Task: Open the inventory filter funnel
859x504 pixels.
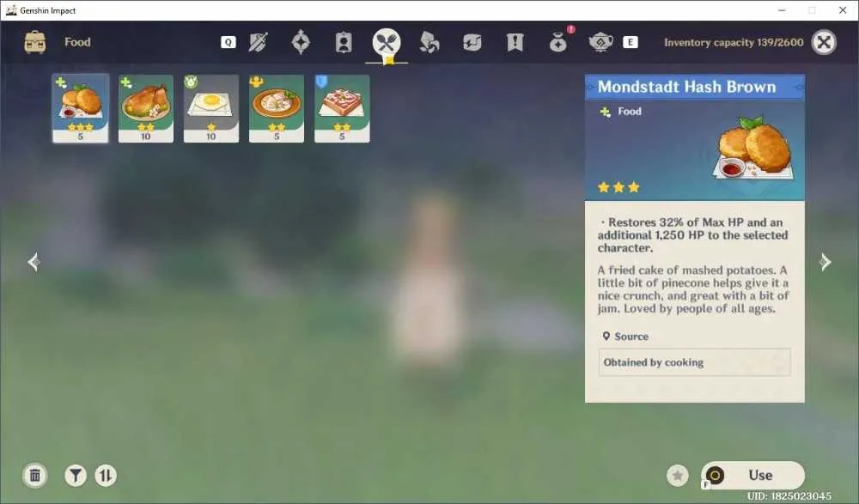Action: click(76, 475)
